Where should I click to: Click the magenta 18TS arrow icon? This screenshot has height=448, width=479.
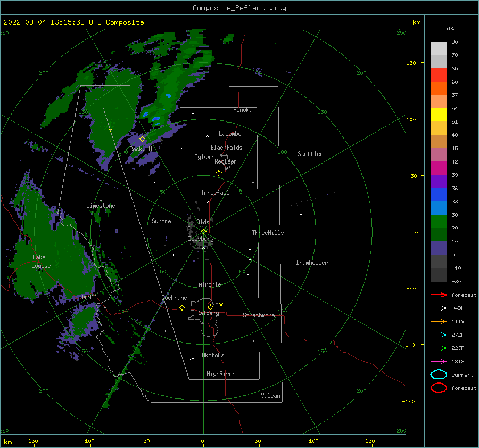pyautogui.click(x=439, y=362)
